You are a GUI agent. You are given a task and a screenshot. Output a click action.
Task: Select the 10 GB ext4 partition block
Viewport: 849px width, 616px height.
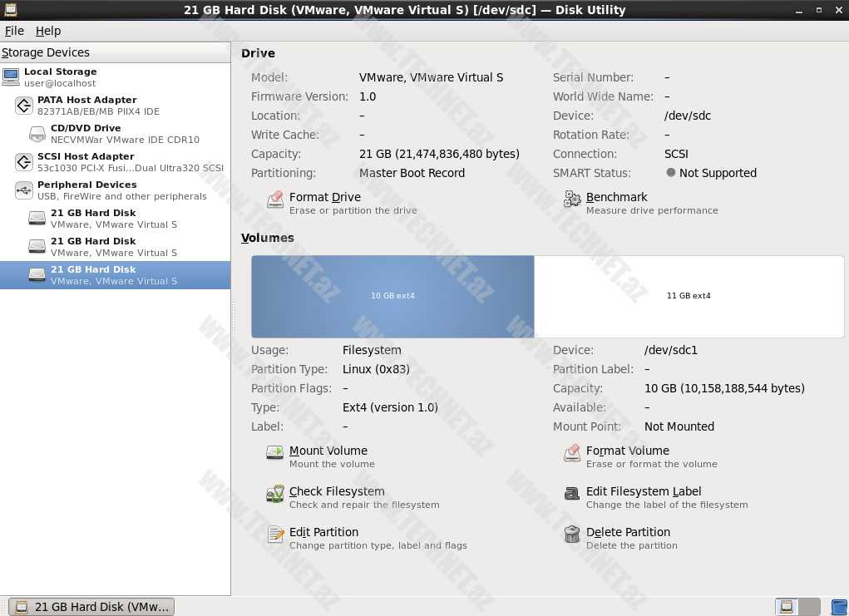(392, 296)
